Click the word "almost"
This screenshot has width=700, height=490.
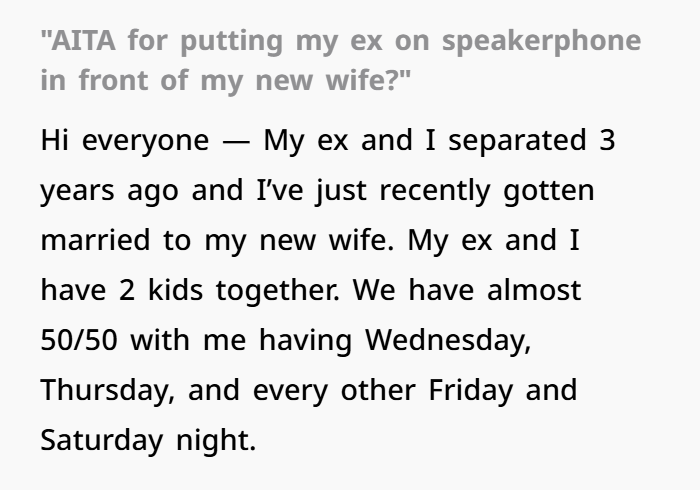click(534, 290)
